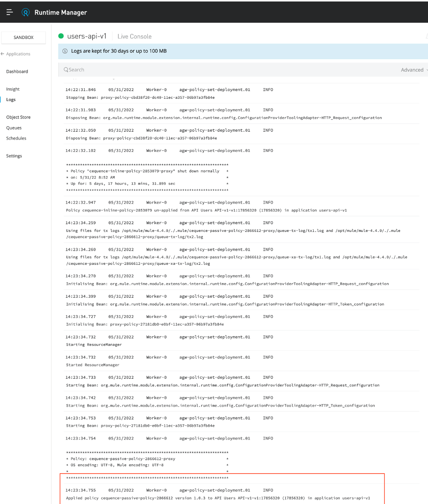Click the 'Starting ResourceManager' message

[x=94, y=345]
